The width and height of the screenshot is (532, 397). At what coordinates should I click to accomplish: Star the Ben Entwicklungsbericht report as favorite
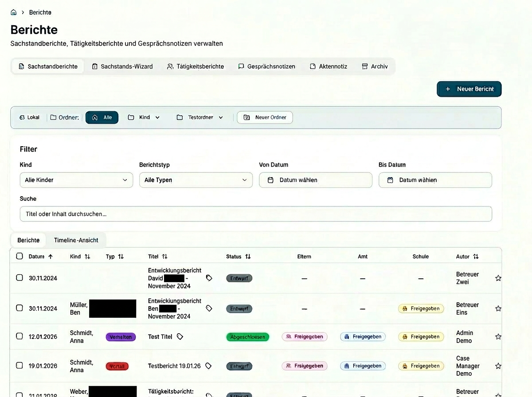(498, 308)
